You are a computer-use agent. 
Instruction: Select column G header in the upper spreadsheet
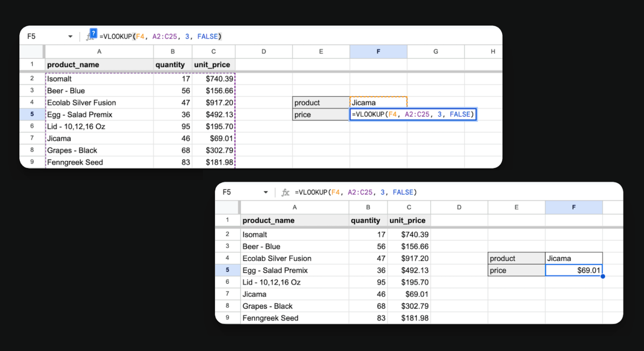click(435, 52)
